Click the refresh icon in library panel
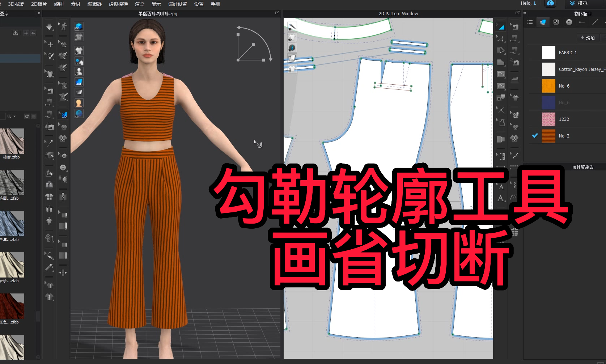Image resolution: width=606 pixels, height=364 pixels. [27, 116]
